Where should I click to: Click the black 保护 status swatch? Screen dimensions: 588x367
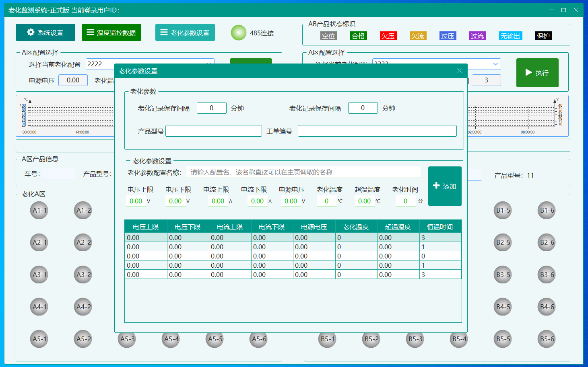pyautogui.click(x=543, y=36)
